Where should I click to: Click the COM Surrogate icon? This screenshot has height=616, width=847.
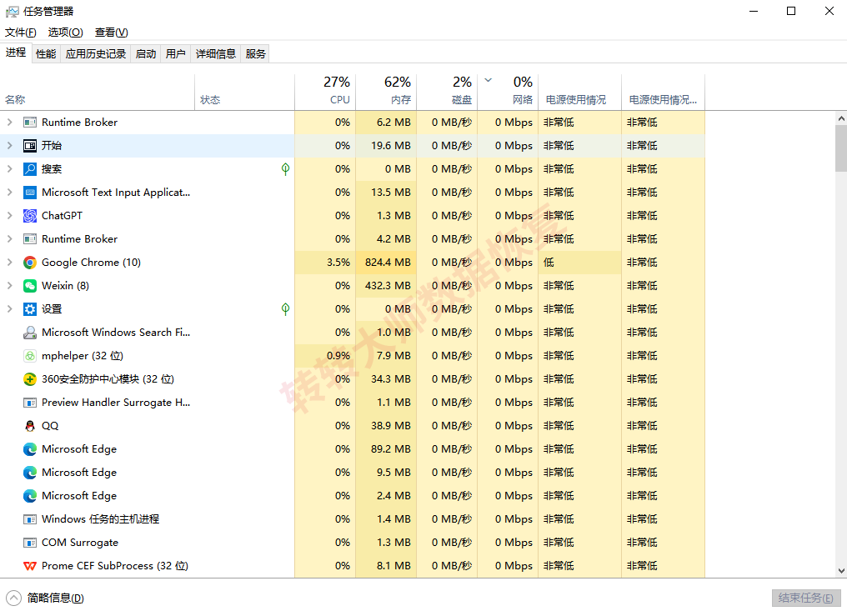[x=30, y=543]
